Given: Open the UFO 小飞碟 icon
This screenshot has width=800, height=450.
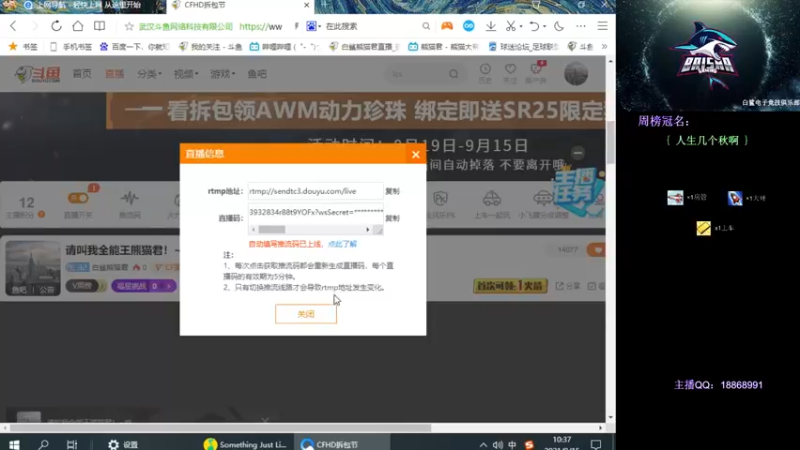Looking at the screenshot, I should (543, 198).
